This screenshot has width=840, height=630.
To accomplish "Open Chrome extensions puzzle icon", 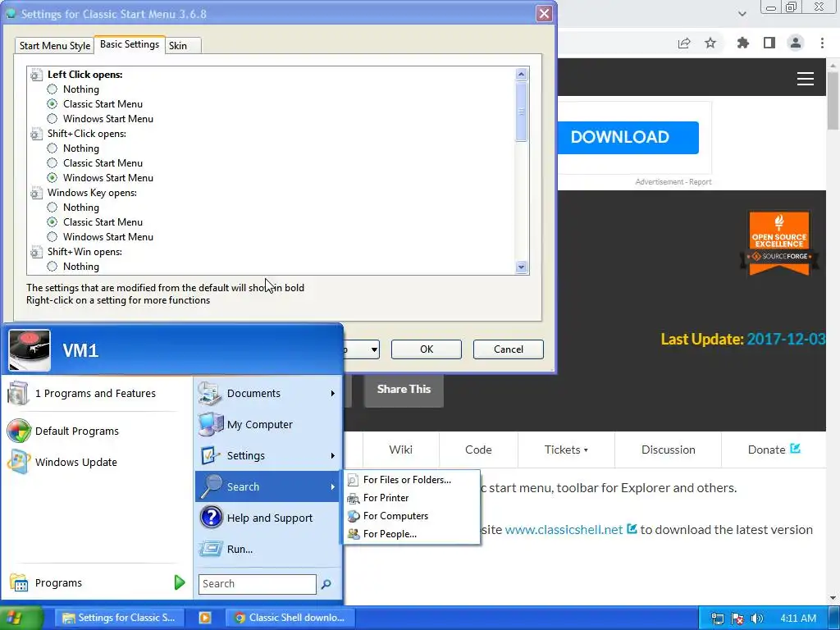I will (x=743, y=43).
